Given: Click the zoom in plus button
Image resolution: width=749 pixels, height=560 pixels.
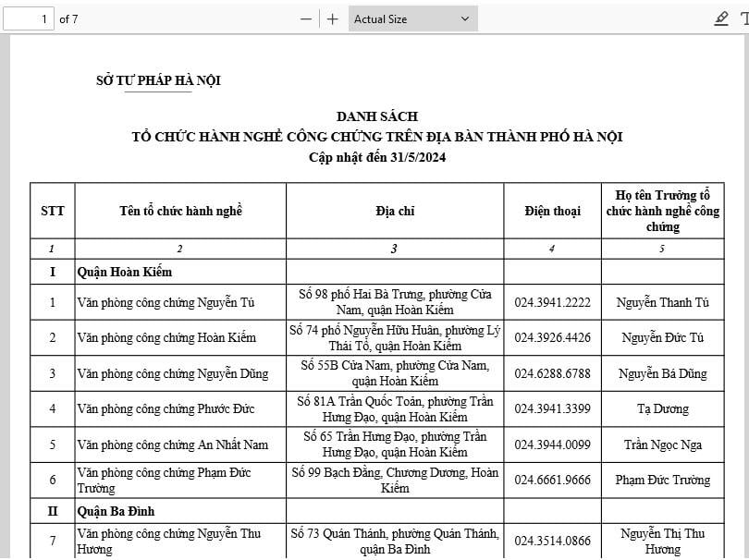Looking at the screenshot, I should [x=333, y=19].
